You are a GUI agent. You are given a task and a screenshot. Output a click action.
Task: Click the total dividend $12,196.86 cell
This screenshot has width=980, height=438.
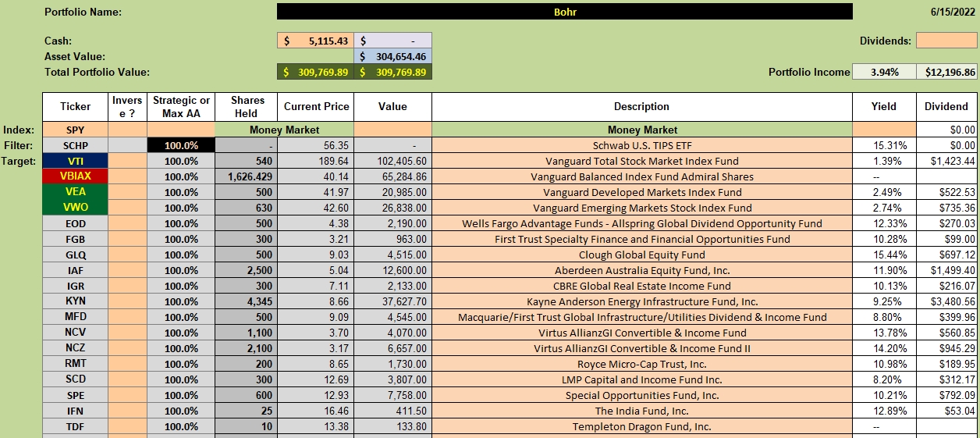946,72
